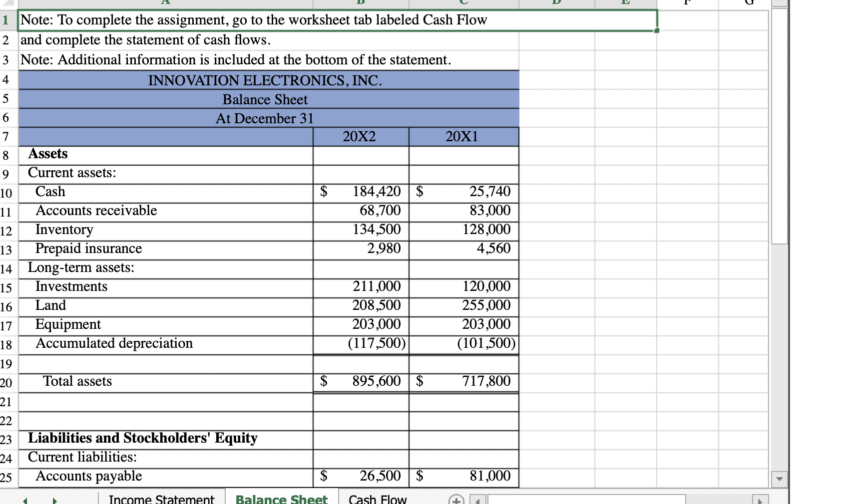
Task: Select the INNOVATION ELECTRONICS, INC. title cell
Action: click(x=265, y=80)
